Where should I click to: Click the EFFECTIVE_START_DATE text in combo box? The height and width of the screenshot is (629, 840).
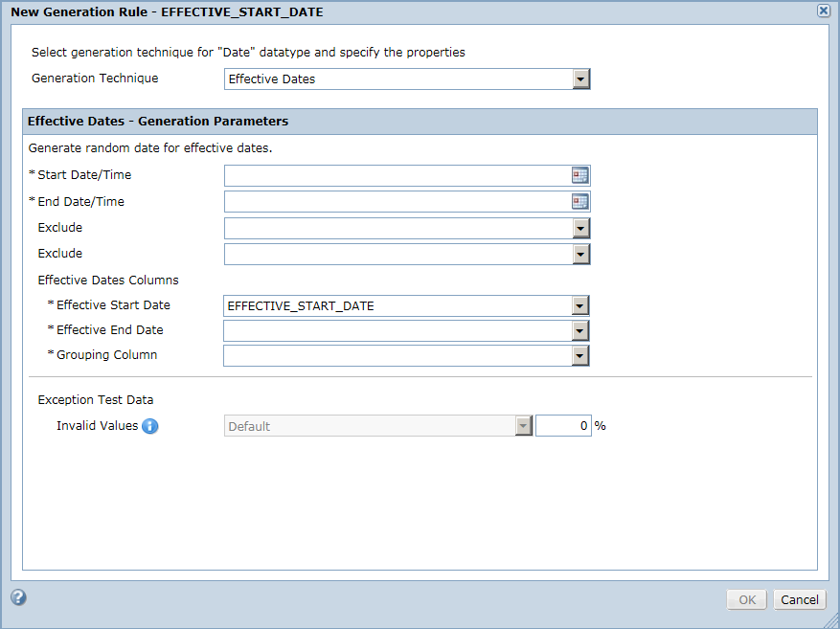pyautogui.click(x=301, y=306)
